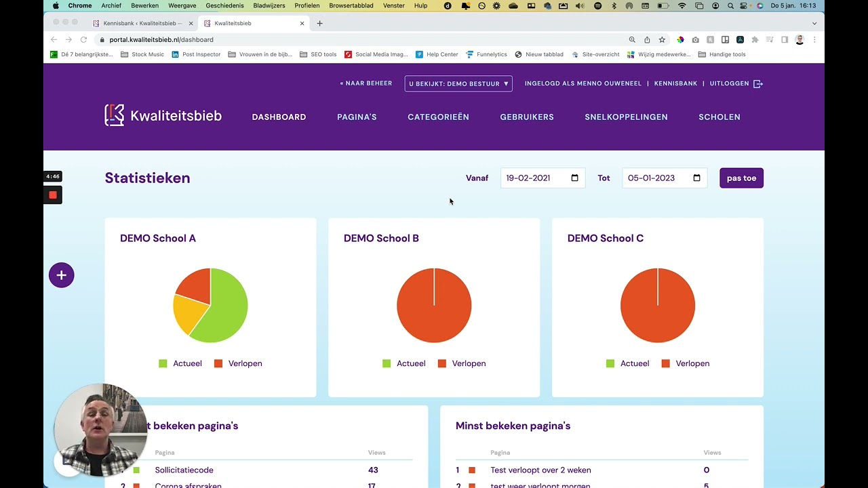Open the Gebruikers navigation tab
Image resolution: width=868 pixels, height=488 pixels.
tap(527, 117)
